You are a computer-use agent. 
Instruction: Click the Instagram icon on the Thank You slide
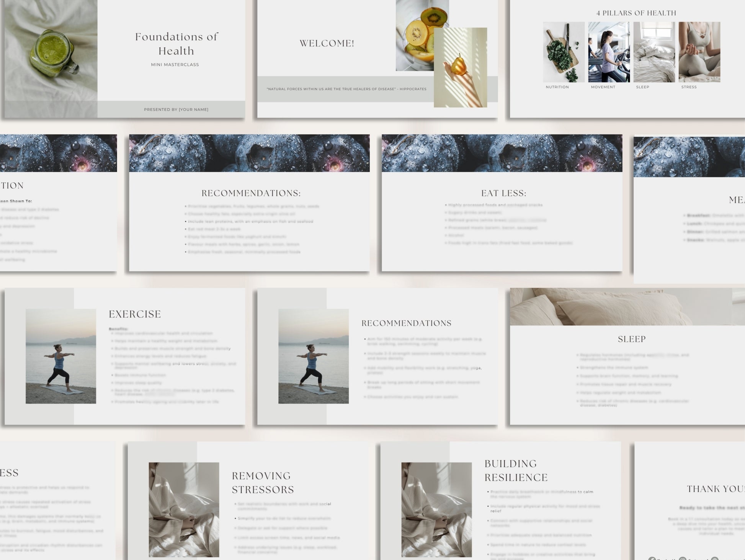682,558
